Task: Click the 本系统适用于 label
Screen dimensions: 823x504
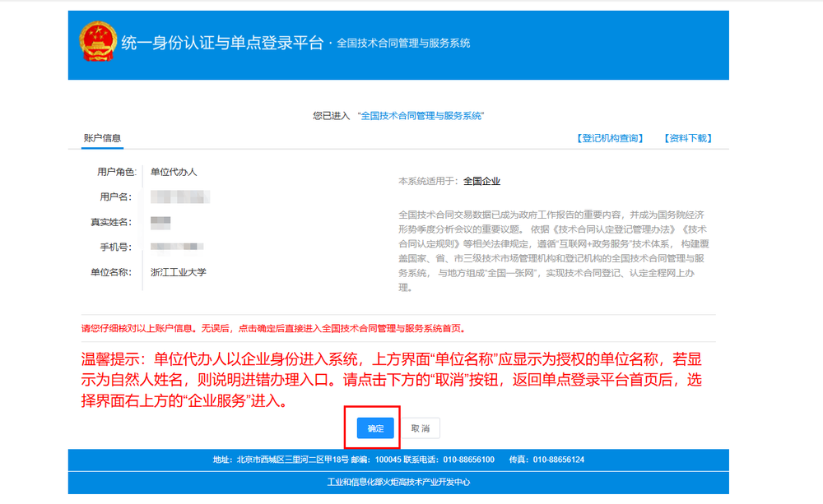Action: [428, 182]
